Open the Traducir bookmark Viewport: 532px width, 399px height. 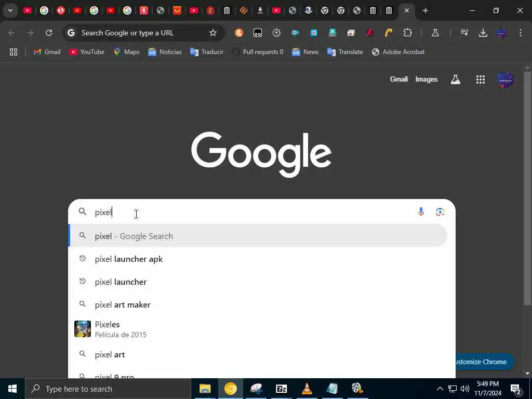207,52
